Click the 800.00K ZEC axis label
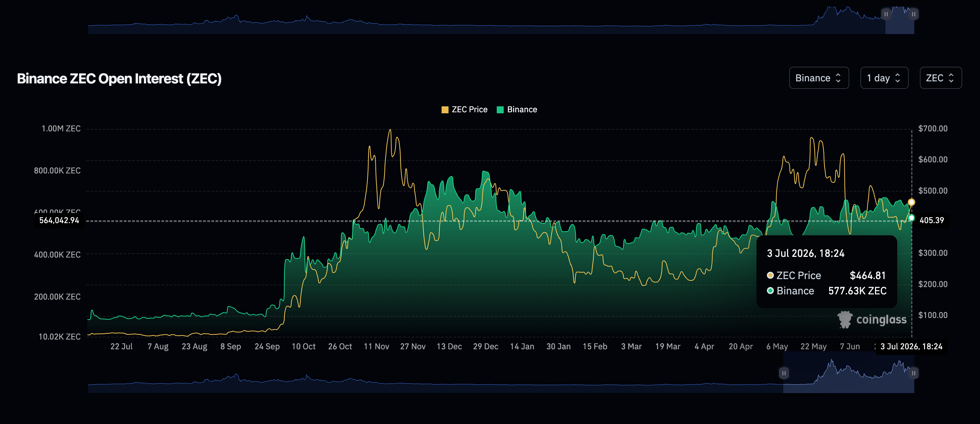980x424 pixels. pos(57,170)
